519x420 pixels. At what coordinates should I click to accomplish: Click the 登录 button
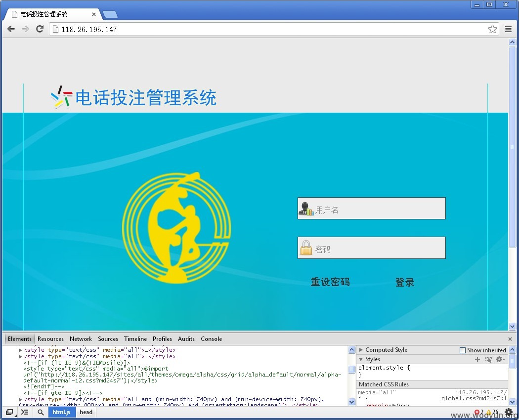405,282
